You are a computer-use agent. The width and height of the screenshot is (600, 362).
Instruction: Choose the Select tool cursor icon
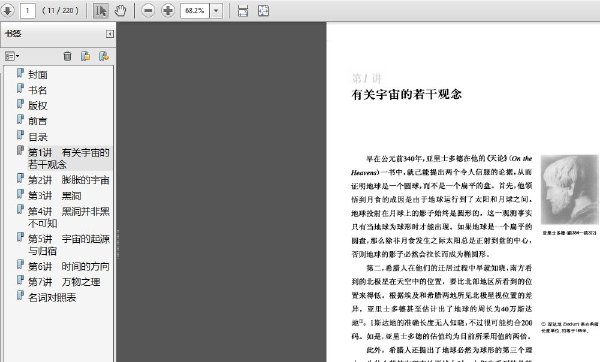click(x=101, y=10)
